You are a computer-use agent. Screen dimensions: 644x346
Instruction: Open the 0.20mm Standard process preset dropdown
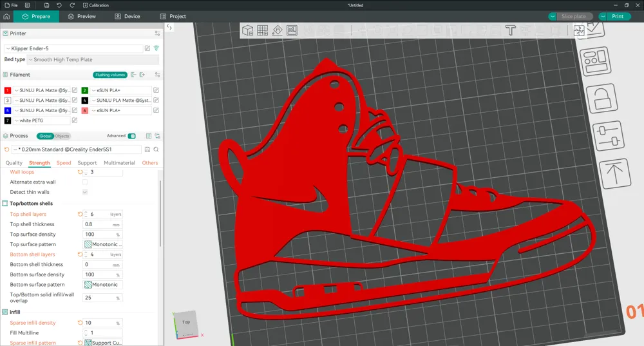tap(77, 149)
